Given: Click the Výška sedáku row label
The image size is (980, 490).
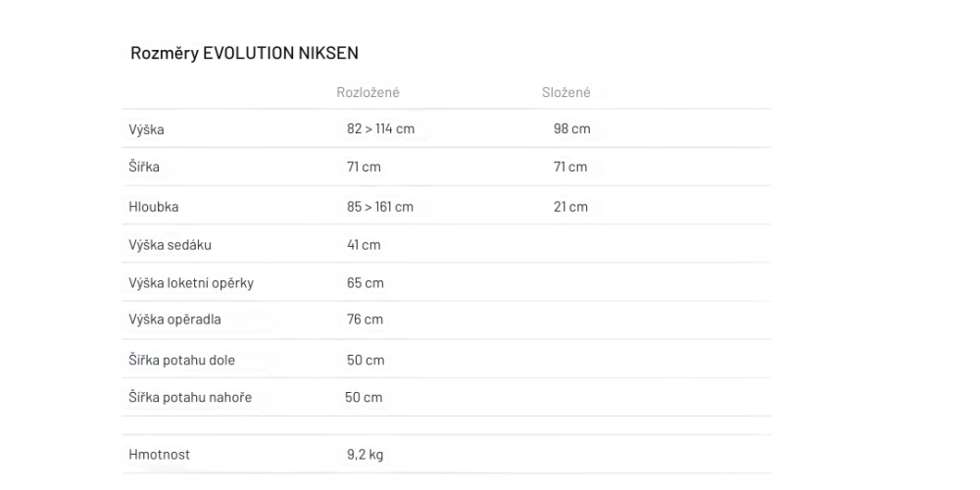Looking at the screenshot, I should (170, 245).
